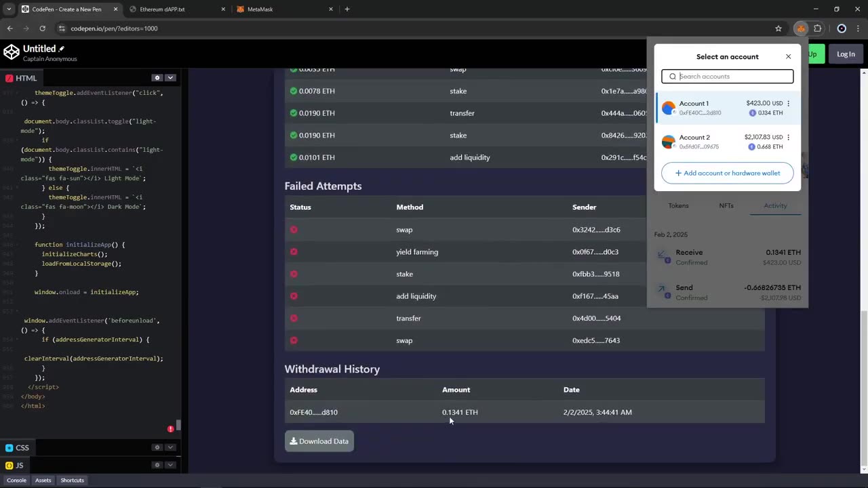Click the search icon in Search accounts

coord(673,77)
